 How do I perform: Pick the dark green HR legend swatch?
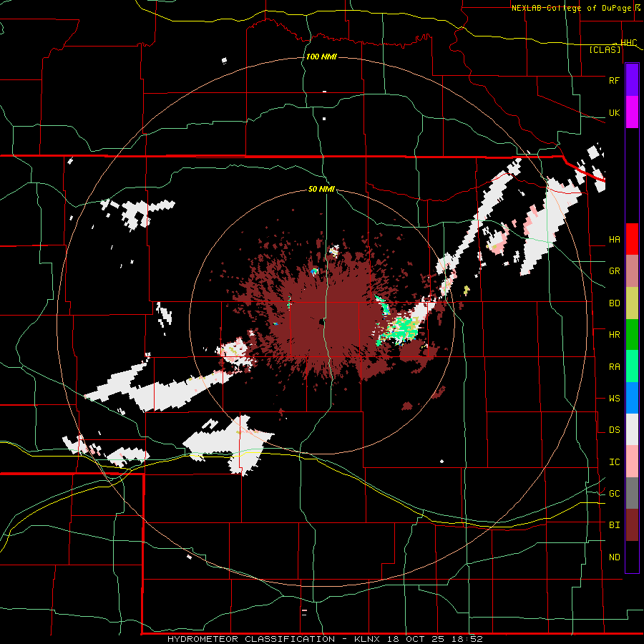(632, 335)
